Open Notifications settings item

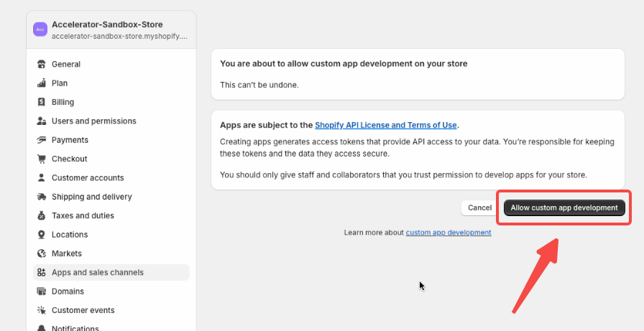coord(111,328)
